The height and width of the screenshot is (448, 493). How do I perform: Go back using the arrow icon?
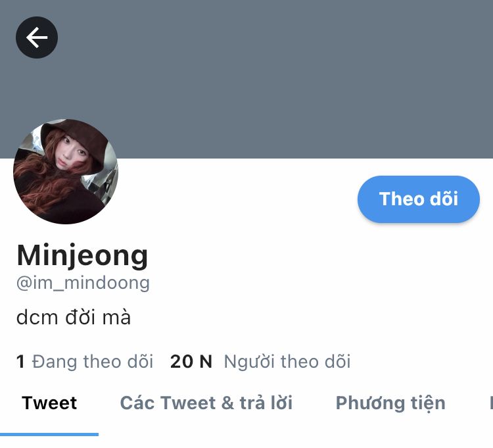coord(37,37)
